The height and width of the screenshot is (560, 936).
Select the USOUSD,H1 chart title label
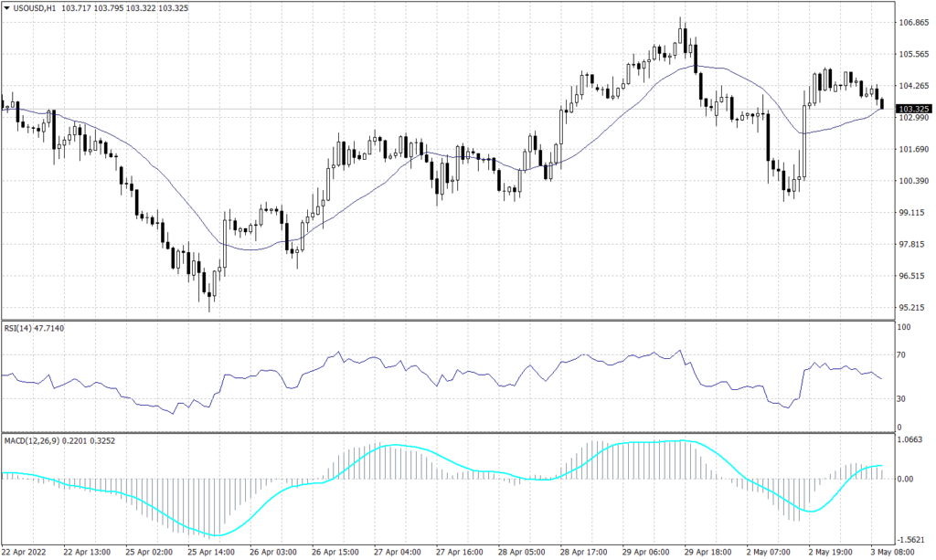pos(34,7)
